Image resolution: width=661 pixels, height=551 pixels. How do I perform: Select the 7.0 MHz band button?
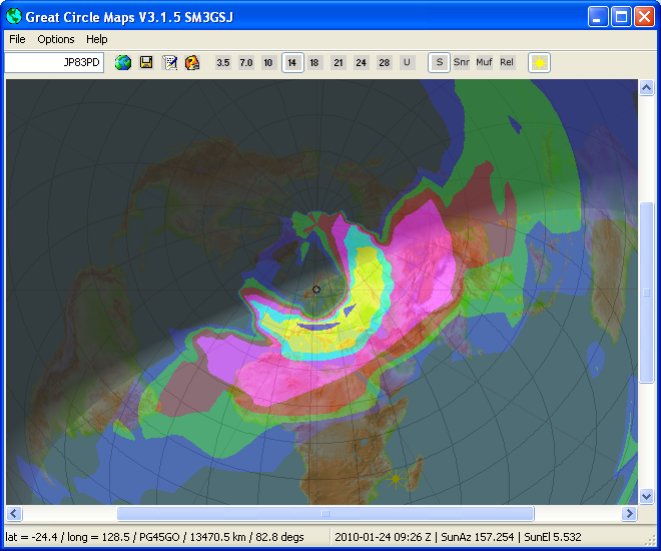click(246, 63)
